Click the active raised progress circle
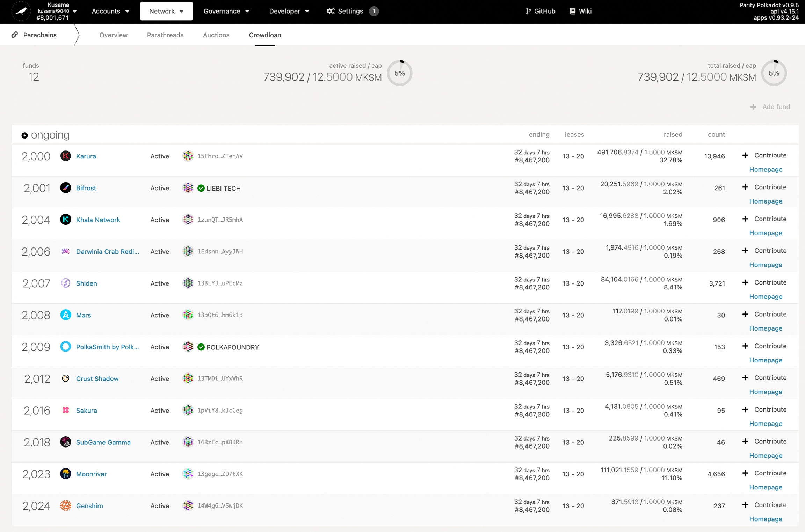The image size is (805, 532). (399, 73)
